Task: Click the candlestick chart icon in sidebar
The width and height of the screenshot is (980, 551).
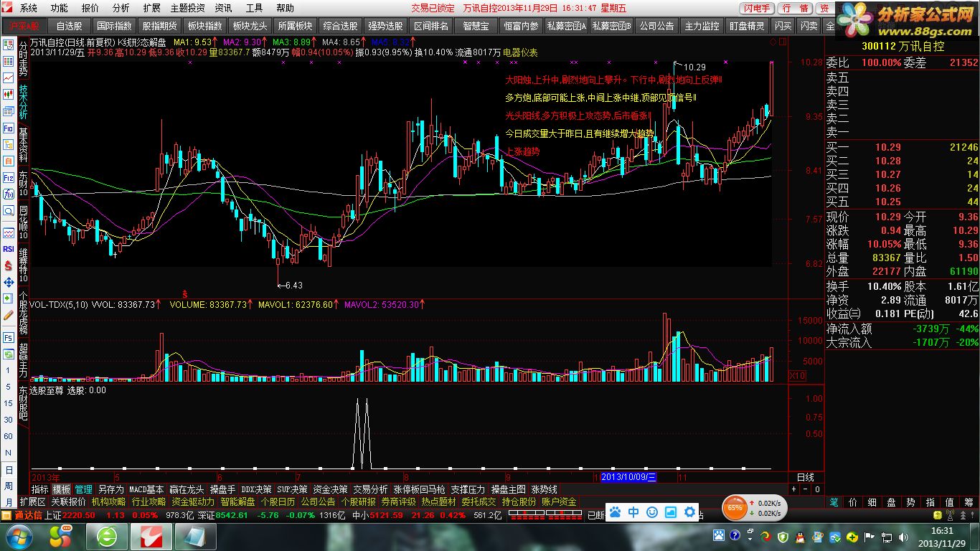Action: [x=9, y=93]
